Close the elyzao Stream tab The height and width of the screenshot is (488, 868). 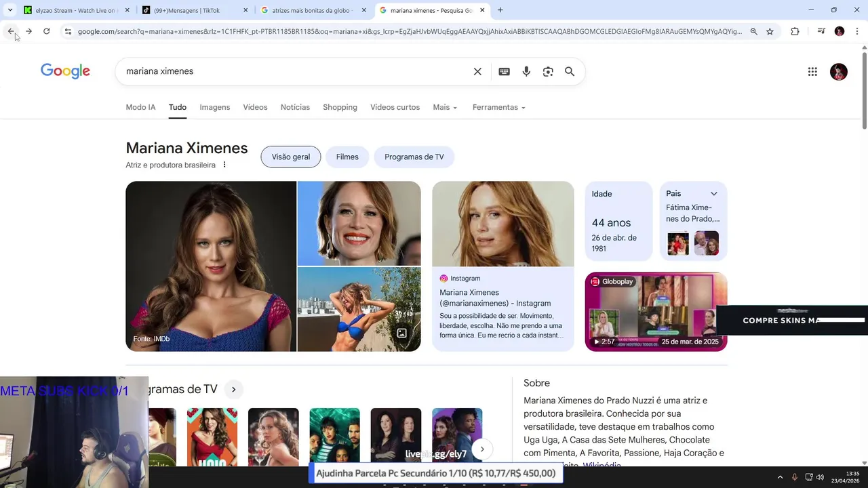(127, 10)
